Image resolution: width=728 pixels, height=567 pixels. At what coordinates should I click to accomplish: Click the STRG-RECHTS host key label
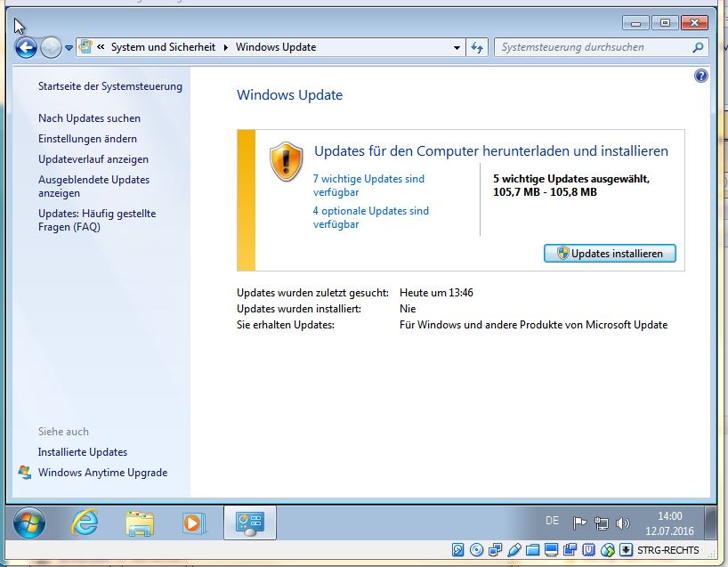667,550
